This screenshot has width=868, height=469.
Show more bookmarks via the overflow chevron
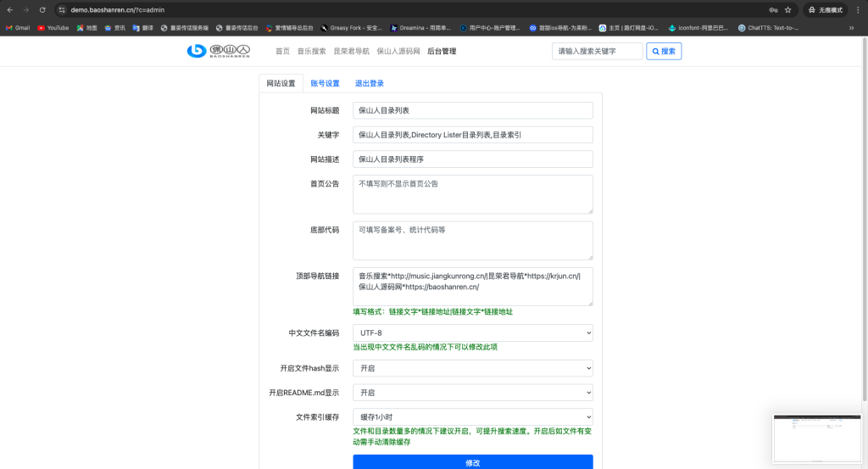(x=851, y=28)
